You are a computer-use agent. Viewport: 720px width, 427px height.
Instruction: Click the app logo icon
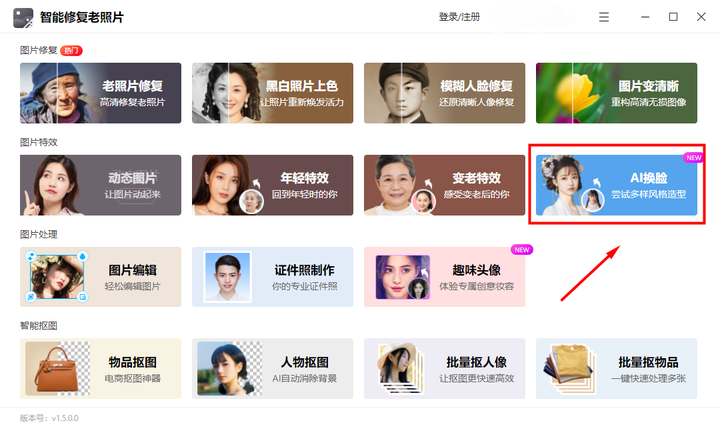pyautogui.click(x=23, y=18)
